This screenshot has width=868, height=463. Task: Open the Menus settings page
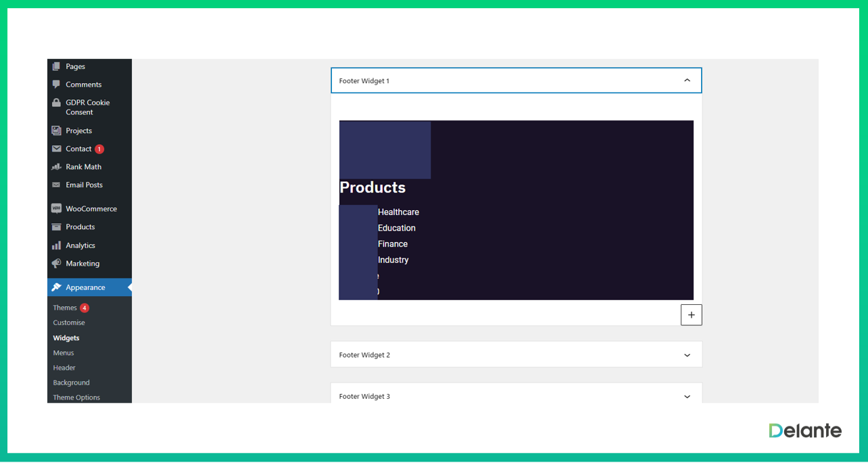[63, 352]
